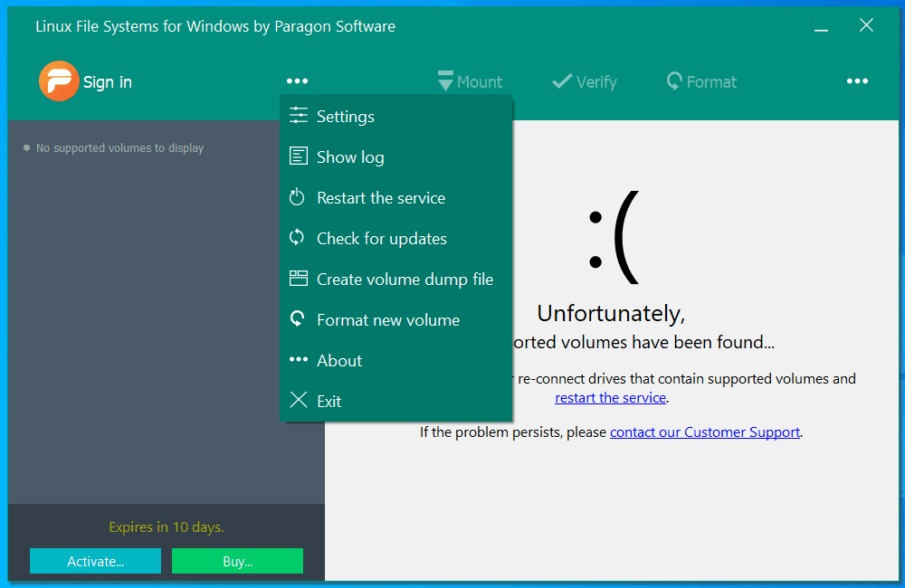This screenshot has height=588, width=905.
Task: Click the orange Paragon logo icon
Action: pos(59,81)
